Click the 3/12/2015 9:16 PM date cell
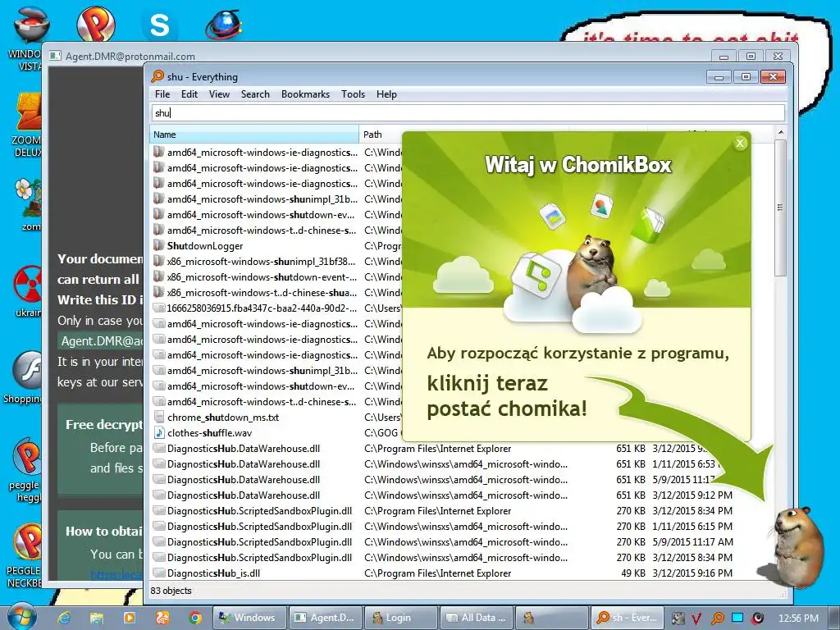This screenshot has width=840, height=630. click(x=692, y=573)
